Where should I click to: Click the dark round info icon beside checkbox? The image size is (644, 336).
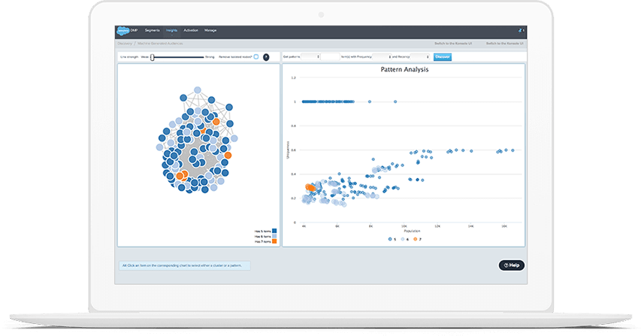click(266, 56)
